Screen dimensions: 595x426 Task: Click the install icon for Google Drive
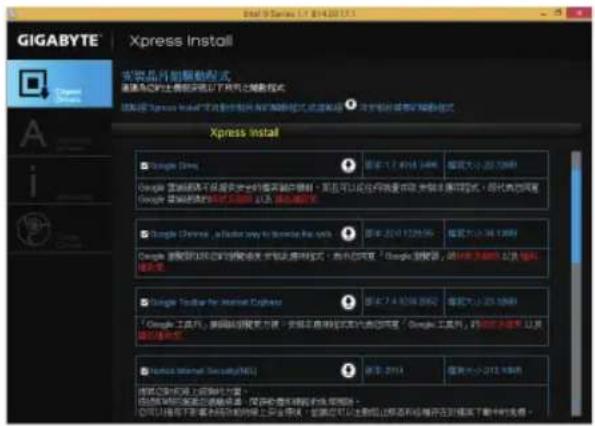(348, 165)
